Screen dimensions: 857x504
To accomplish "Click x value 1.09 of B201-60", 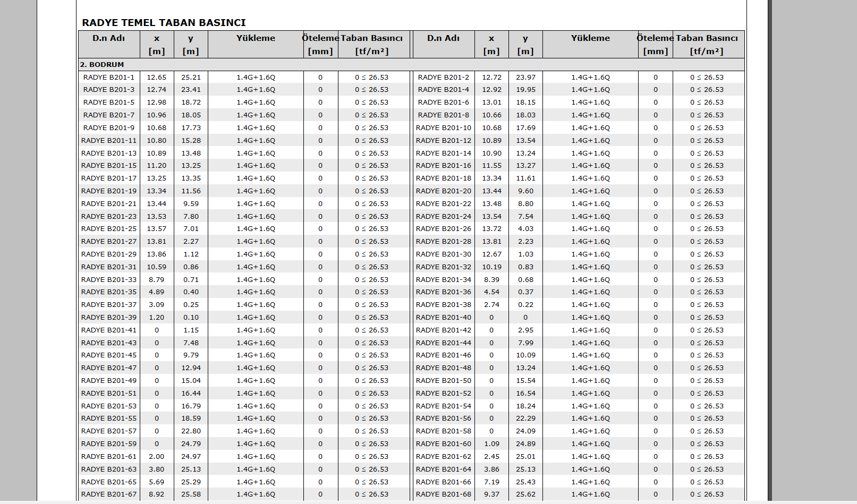I will [x=492, y=444].
